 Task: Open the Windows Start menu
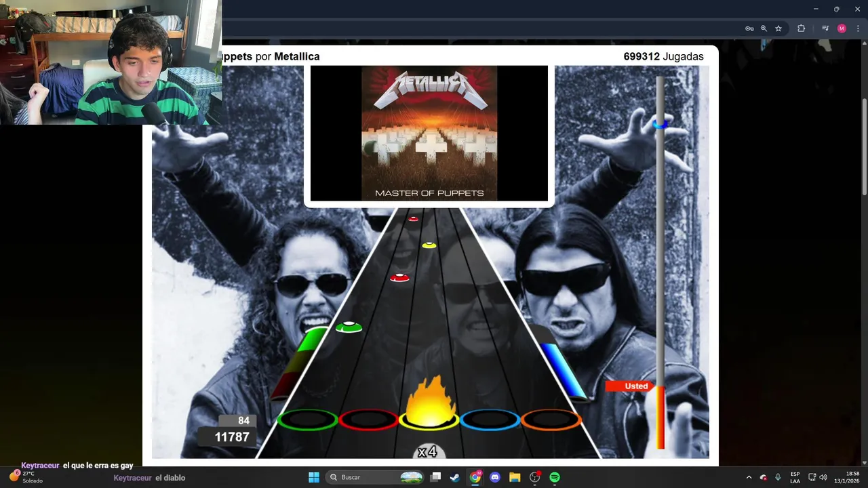314,477
